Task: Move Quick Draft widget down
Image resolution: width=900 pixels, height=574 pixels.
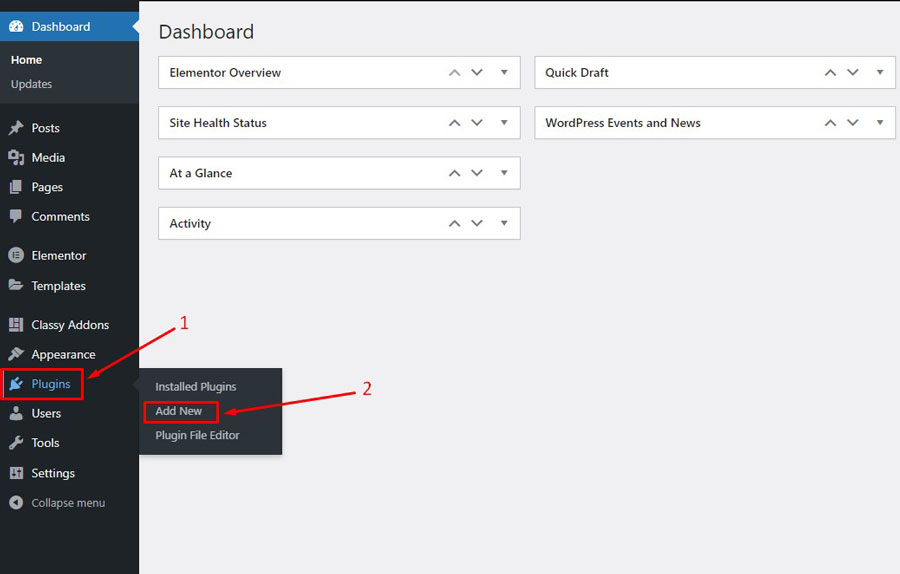Action: coord(853,72)
